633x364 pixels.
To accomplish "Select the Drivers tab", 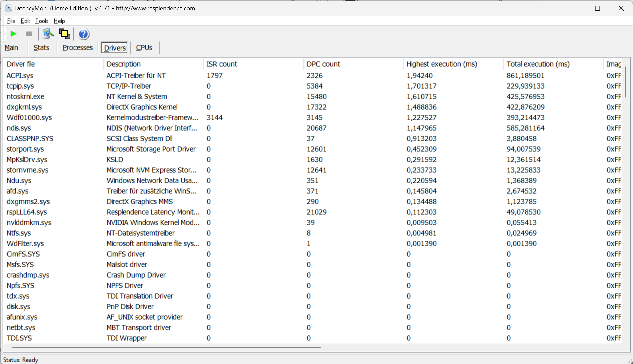I will pyautogui.click(x=115, y=48).
